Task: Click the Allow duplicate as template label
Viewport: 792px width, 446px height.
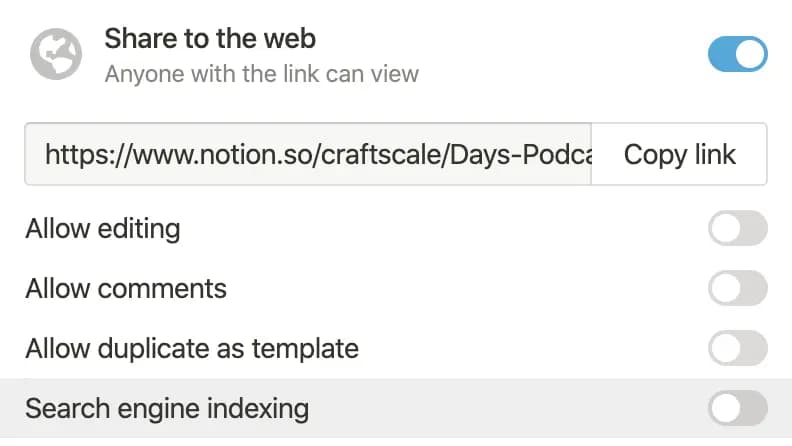Action: (x=192, y=348)
